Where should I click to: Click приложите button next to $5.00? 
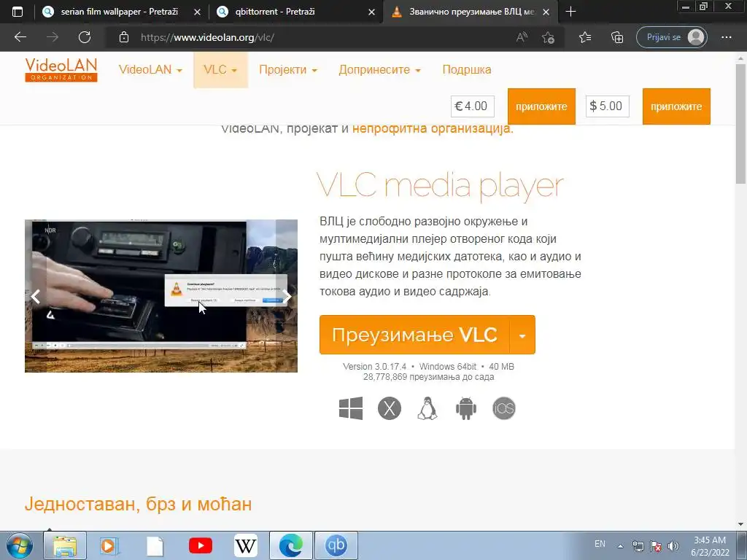pos(676,106)
